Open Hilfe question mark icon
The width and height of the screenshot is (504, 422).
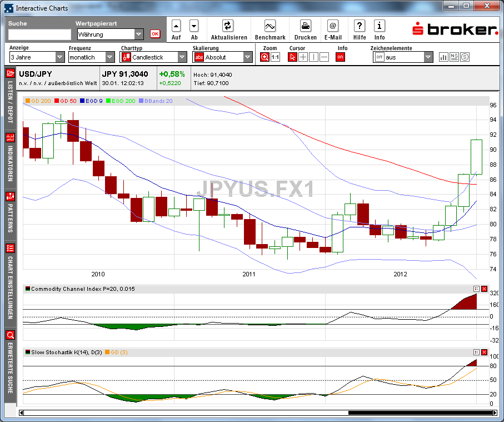point(360,26)
